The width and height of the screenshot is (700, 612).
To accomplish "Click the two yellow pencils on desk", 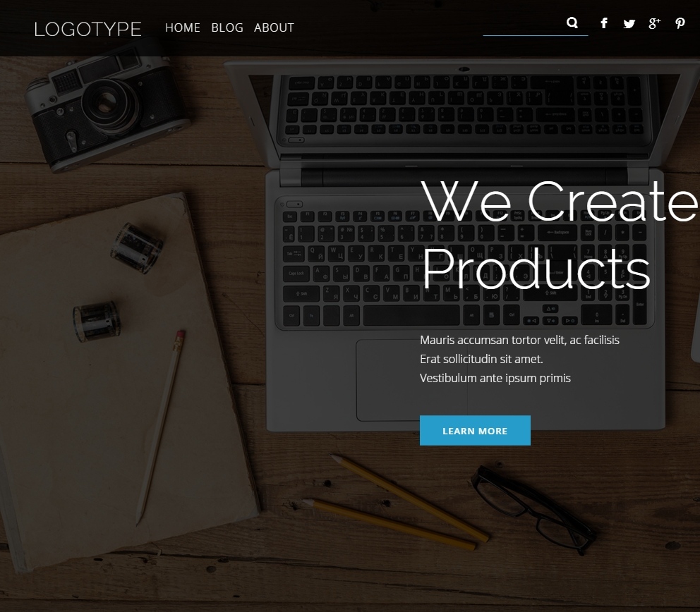I will click(x=396, y=502).
